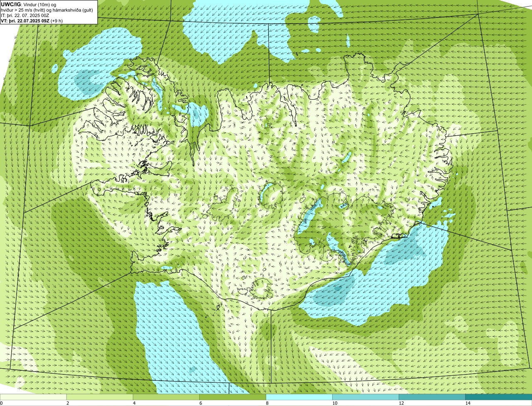Image resolution: width=532 pixels, height=406 pixels.
Task: Click the 2–4 m/s light green swatch
Action: coord(100,397)
